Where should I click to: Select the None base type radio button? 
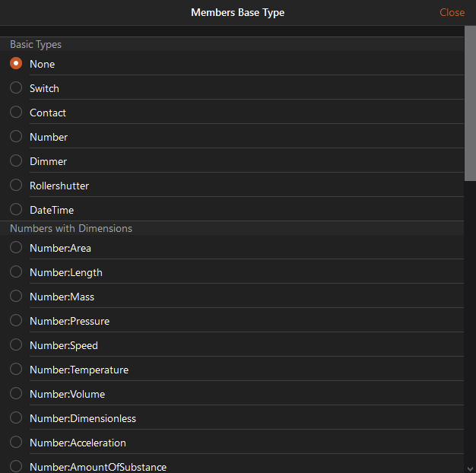point(16,64)
